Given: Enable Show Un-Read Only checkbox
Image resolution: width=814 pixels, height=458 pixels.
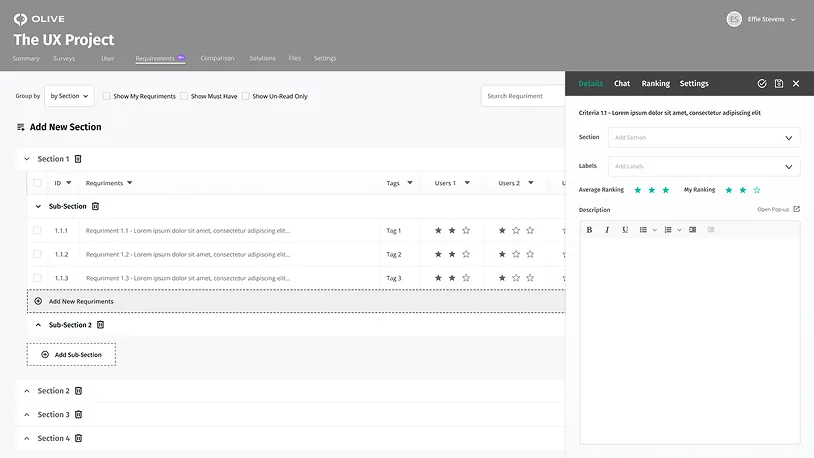Looking at the screenshot, I should (246, 96).
